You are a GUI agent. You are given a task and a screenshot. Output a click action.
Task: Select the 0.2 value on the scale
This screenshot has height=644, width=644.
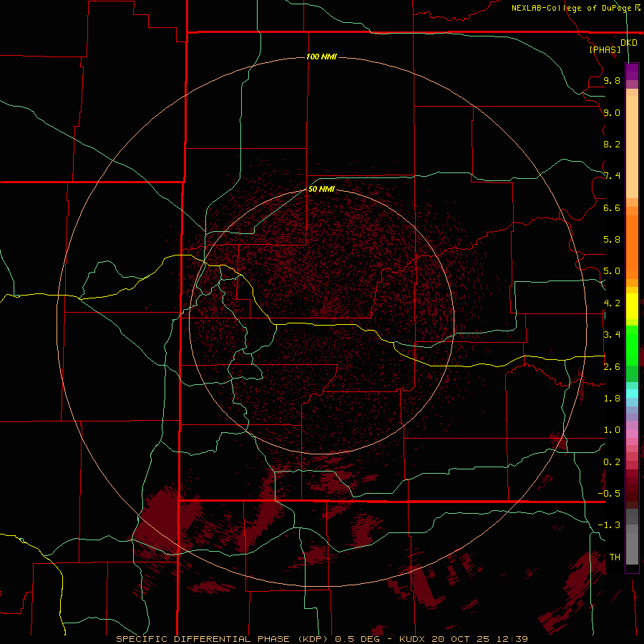[612, 462]
